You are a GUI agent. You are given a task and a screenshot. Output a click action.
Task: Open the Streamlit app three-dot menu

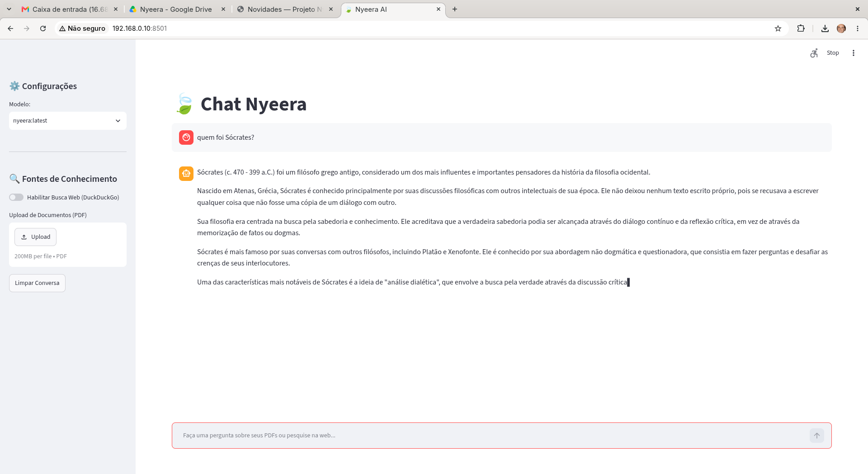854,53
